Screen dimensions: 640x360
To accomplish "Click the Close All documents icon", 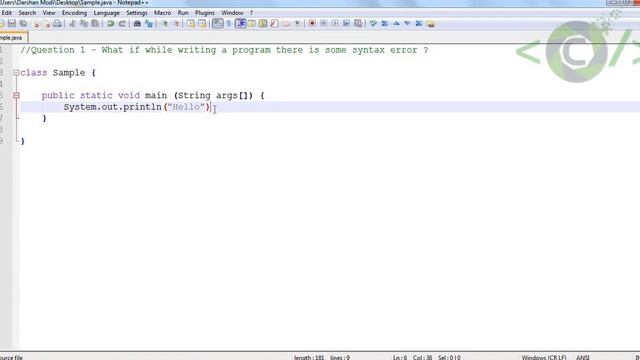I will click(x=47, y=24).
